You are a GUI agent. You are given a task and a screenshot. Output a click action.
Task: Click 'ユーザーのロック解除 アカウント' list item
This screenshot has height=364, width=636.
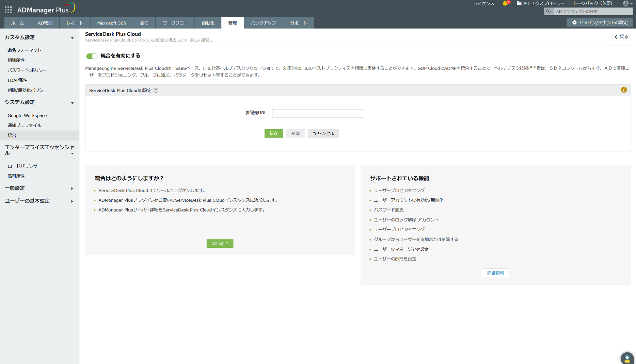[x=406, y=220]
